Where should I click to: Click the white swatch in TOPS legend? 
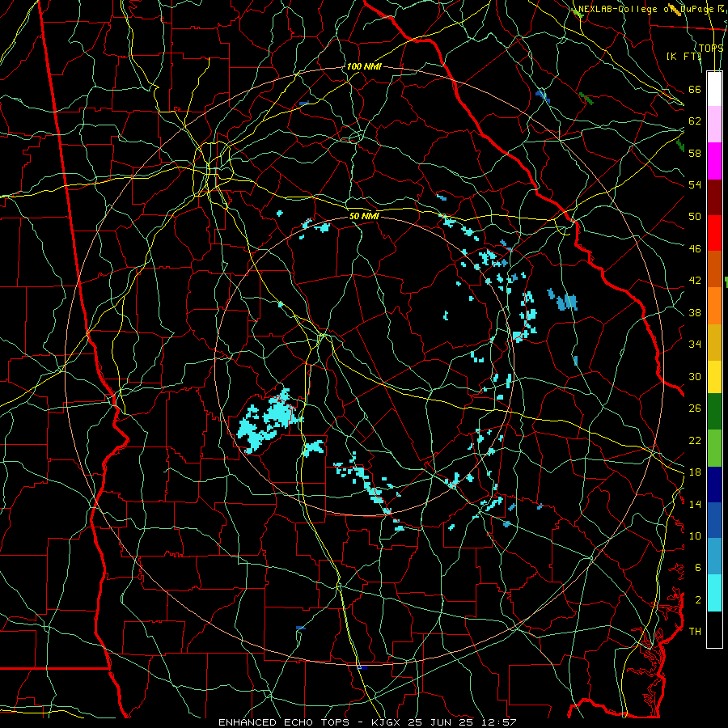tap(714, 89)
